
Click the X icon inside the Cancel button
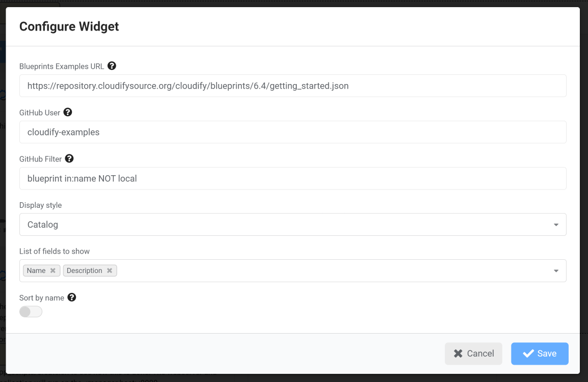coord(458,353)
